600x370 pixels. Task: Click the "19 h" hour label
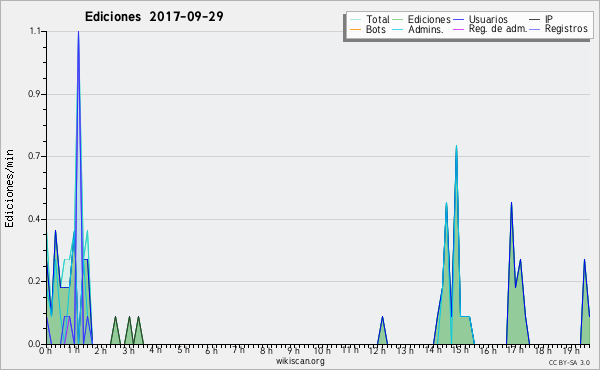[571, 350]
